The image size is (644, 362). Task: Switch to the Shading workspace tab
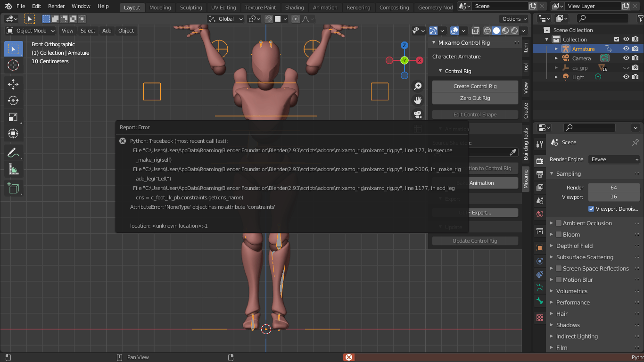pos(295,7)
